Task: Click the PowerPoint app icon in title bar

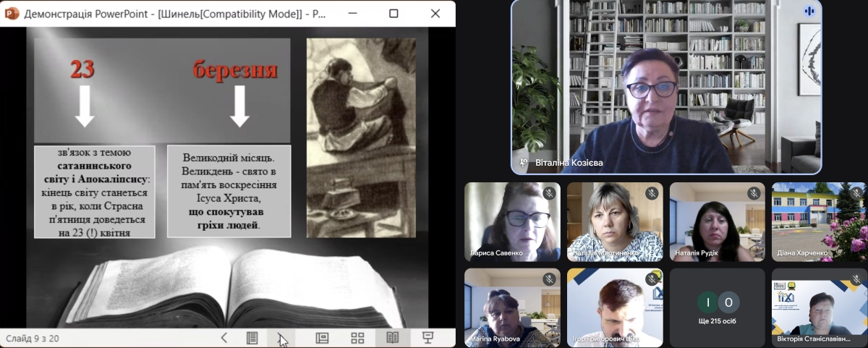Action: point(12,13)
